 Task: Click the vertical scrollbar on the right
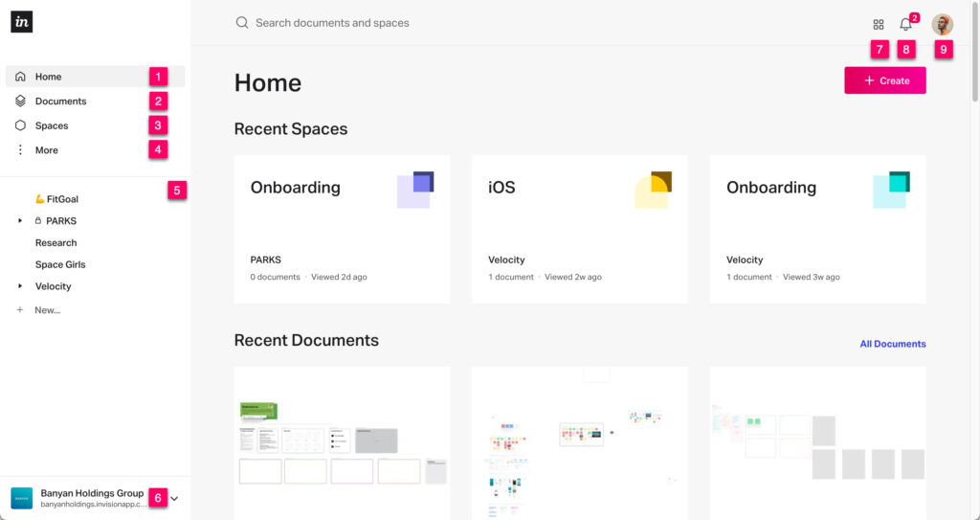[x=975, y=50]
